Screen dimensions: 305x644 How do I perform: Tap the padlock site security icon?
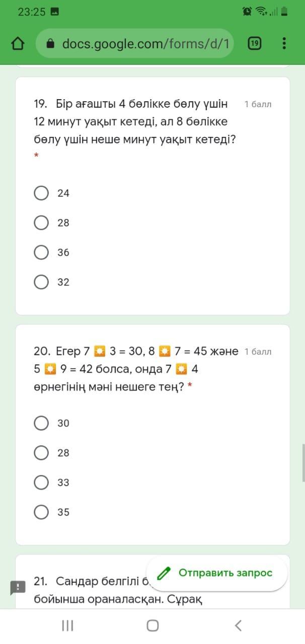pyautogui.click(x=50, y=44)
